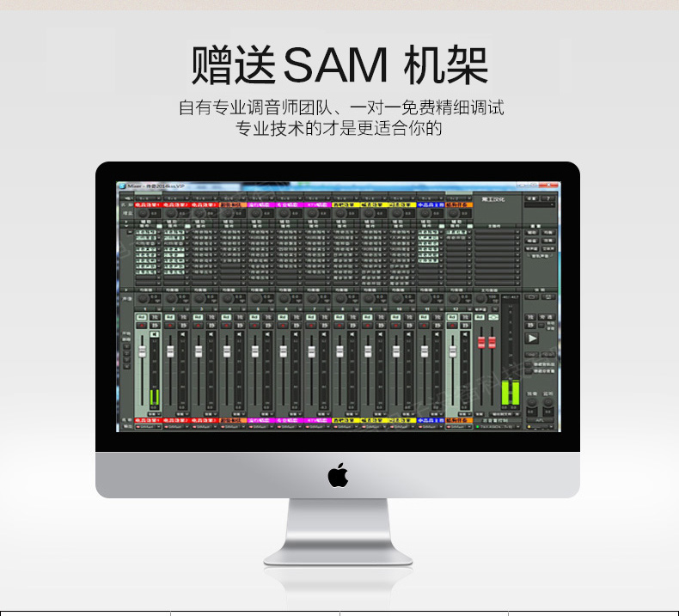The height and width of the screenshot is (616, 679).
Task: Toggle solo (独) on channel 7
Action: point(324,317)
